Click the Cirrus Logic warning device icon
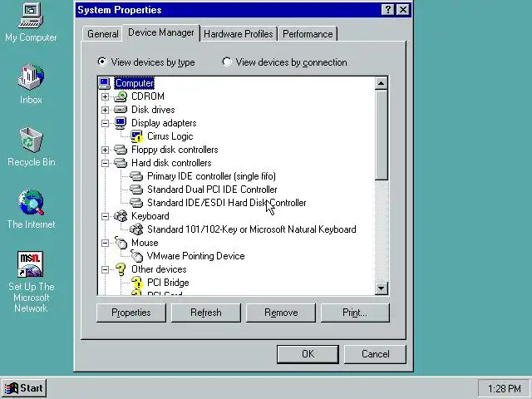Viewport: 532px width, 399px height. (x=136, y=136)
